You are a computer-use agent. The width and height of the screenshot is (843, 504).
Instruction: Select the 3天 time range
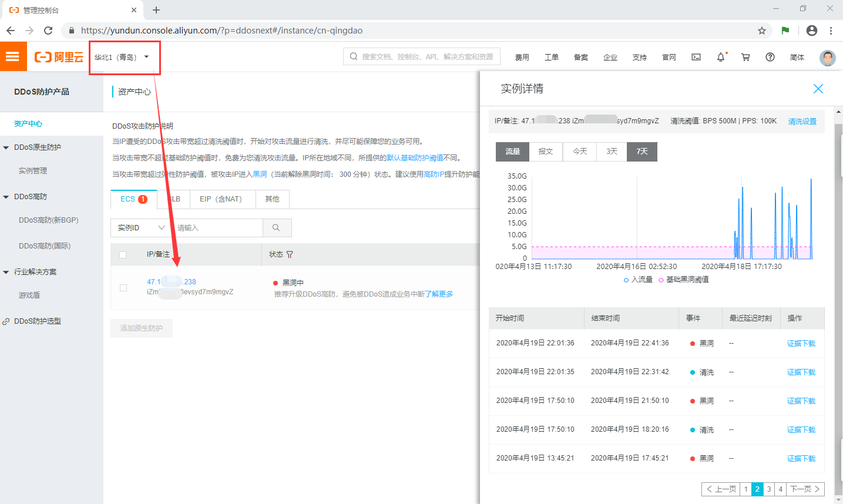pyautogui.click(x=612, y=152)
